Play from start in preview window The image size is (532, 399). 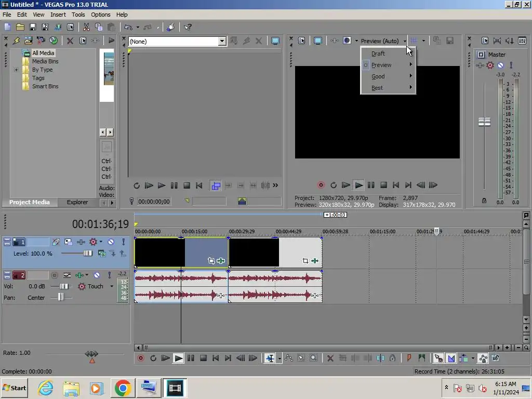[345, 185]
